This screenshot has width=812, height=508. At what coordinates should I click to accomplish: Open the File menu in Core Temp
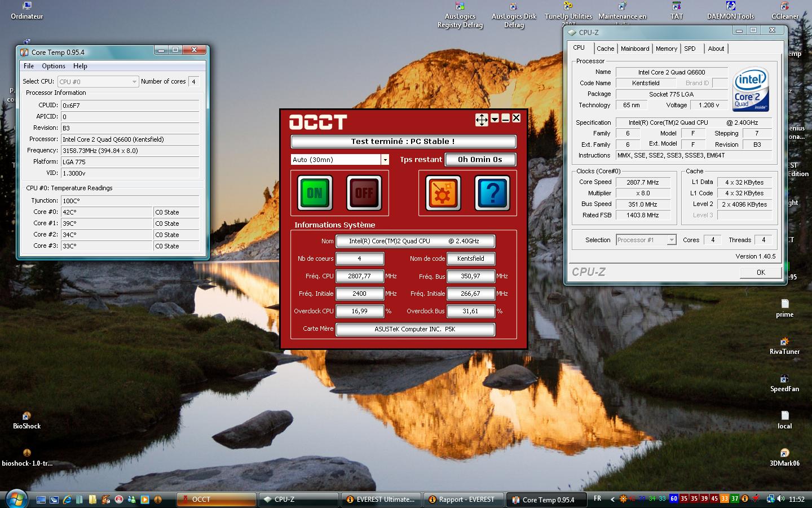point(29,66)
